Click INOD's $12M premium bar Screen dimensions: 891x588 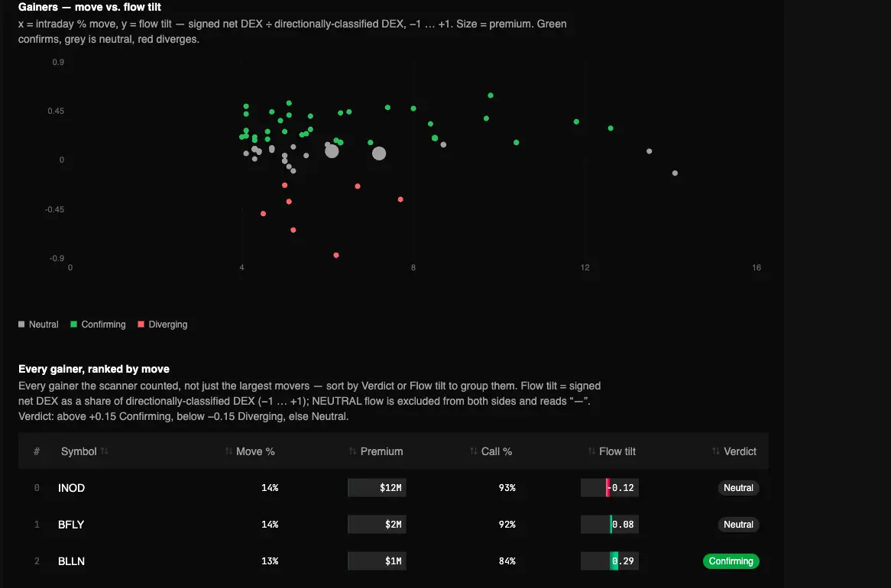click(377, 487)
